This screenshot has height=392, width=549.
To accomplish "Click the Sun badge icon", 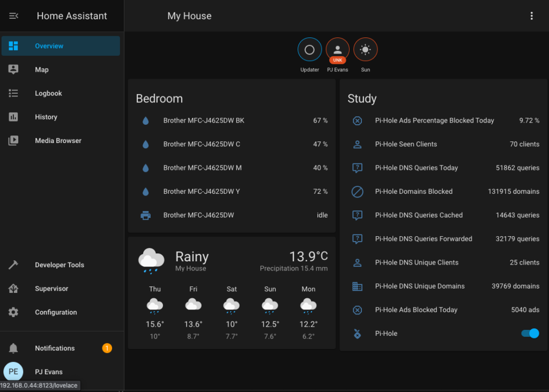I will [x=365, y=50].
